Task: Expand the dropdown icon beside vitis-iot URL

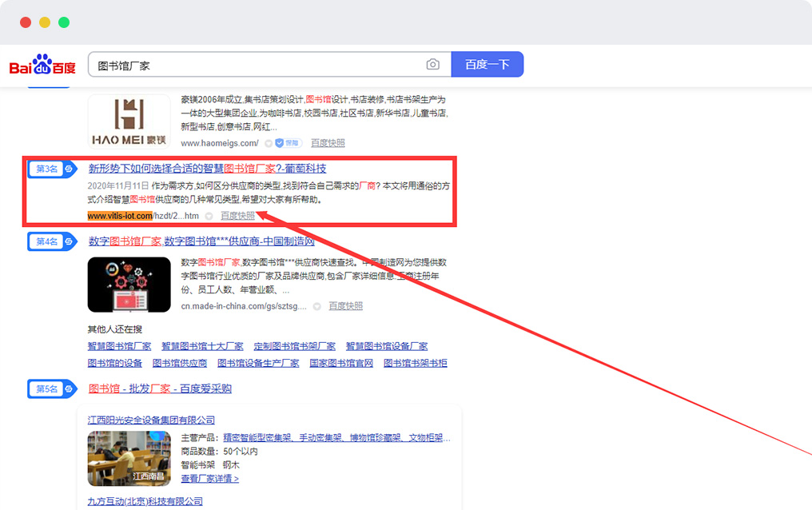Action: pyautogui.click(x=209, y=216)
